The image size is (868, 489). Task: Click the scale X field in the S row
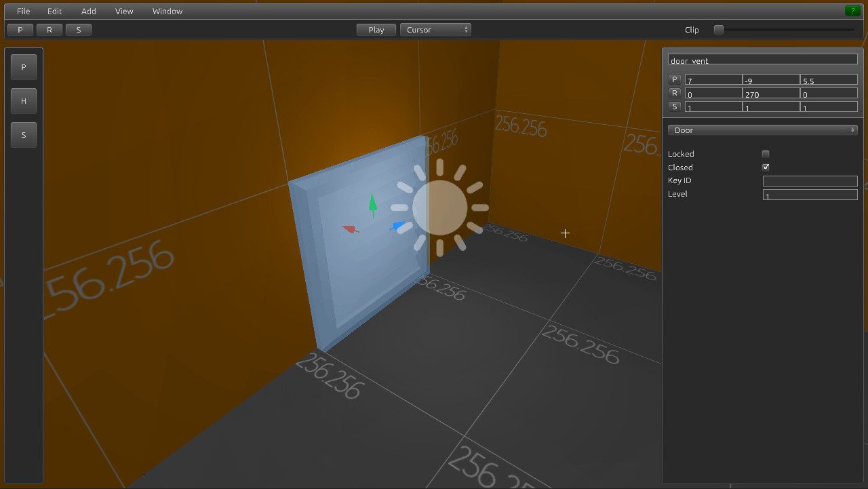[x=713, y=107]
